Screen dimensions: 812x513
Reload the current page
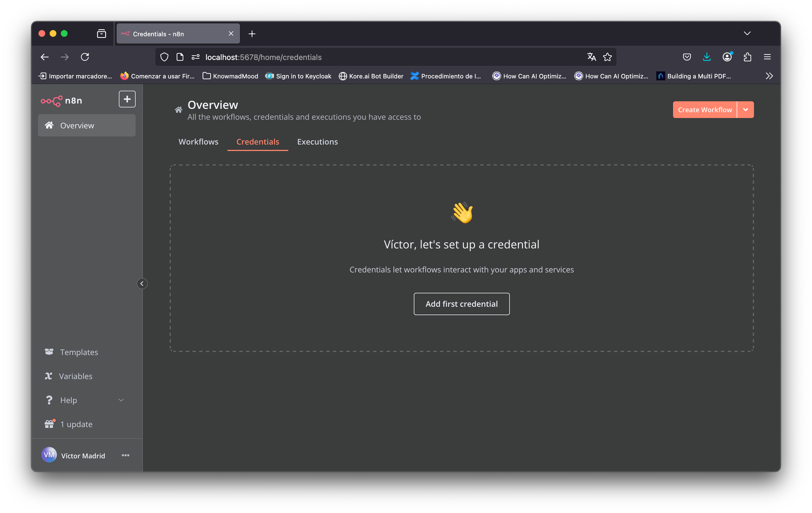(85, 57)
